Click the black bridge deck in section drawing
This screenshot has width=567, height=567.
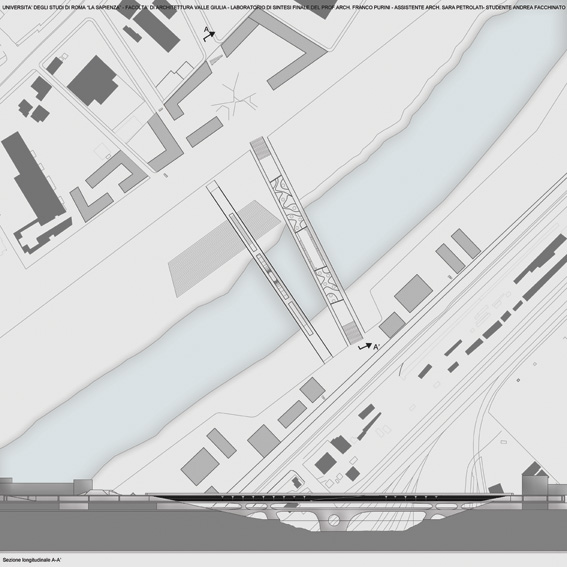(329, 498)
